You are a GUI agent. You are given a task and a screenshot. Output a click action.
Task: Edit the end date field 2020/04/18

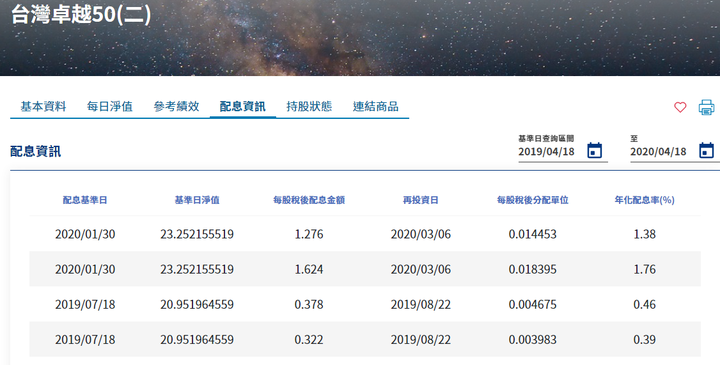(658, 152)
